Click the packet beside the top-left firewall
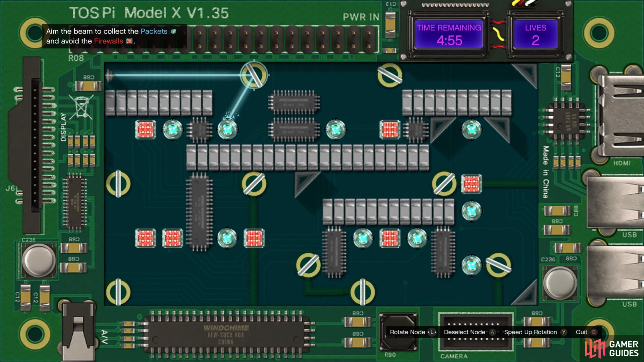Screen dimensions: 644x362 (x=173, y=129)
